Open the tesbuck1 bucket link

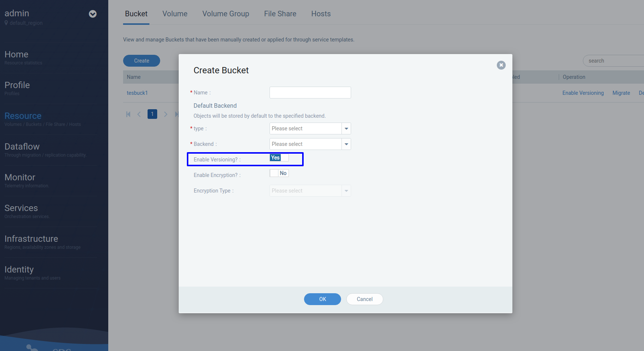137,93
